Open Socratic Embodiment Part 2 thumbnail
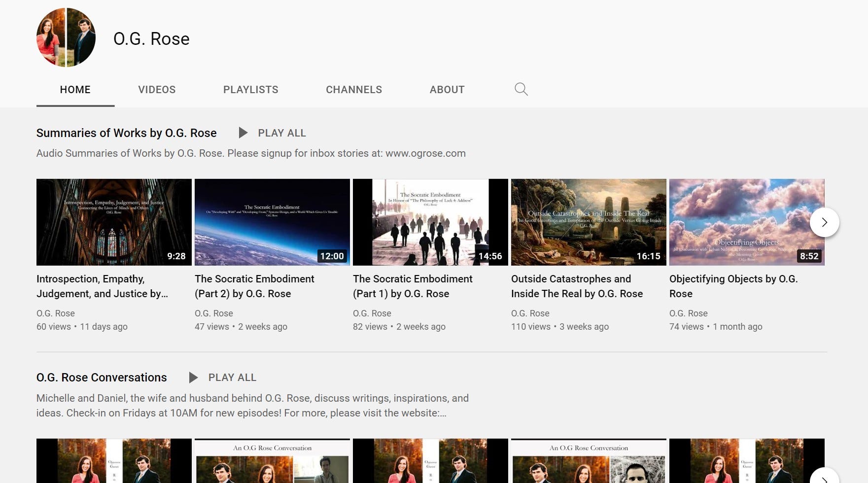The width and height of the screenshot is (868, 483). (272, 222)
